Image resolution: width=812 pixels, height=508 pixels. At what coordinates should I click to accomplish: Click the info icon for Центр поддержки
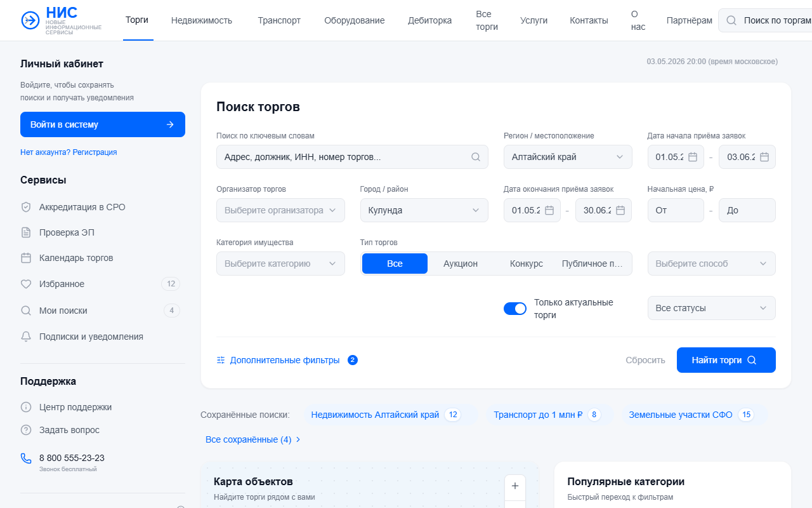click(26, 407)
